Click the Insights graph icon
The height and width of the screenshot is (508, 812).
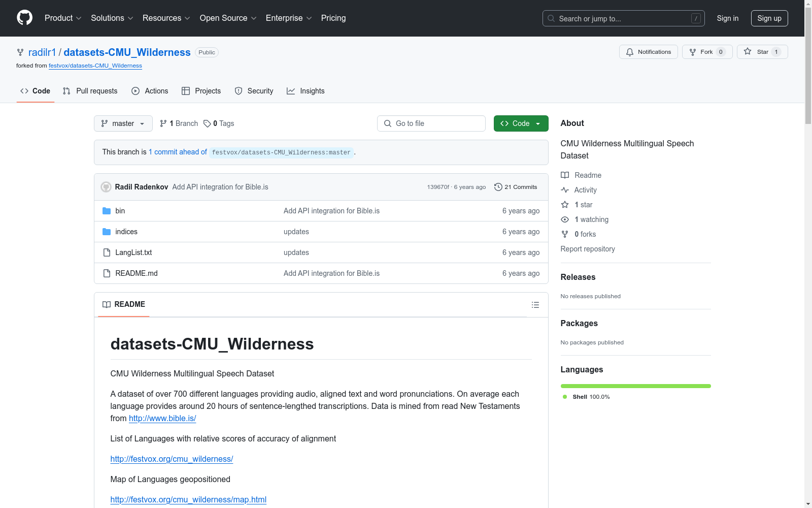(x=291, y=91)
